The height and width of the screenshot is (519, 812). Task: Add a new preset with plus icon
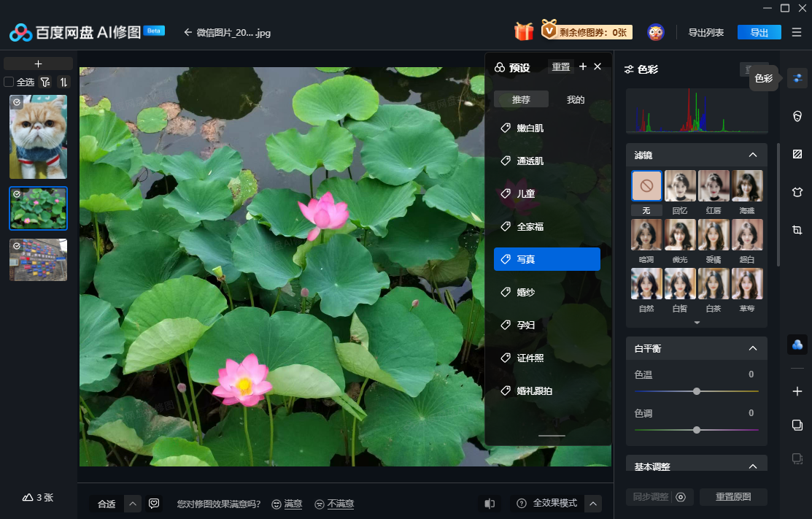(582, 66)
